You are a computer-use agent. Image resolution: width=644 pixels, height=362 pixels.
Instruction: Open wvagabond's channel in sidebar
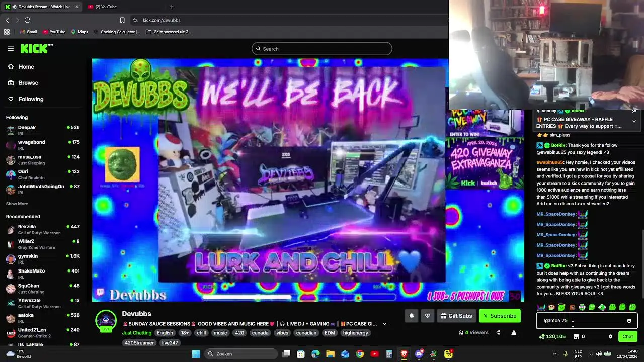pyautogui.click(x=43, y=145)
